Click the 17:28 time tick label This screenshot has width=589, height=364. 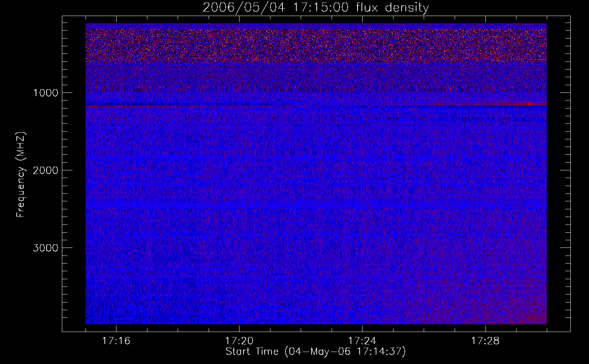pyautogui.click(x=485, y=341)
